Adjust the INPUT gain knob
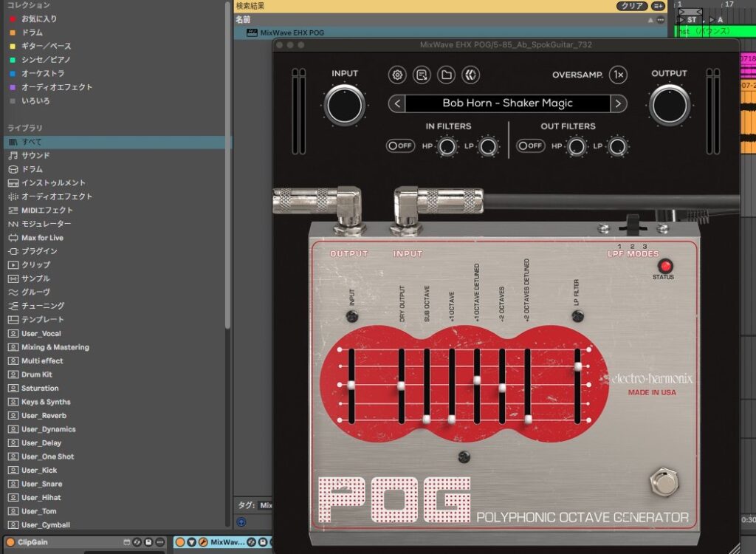 (344, 106)
